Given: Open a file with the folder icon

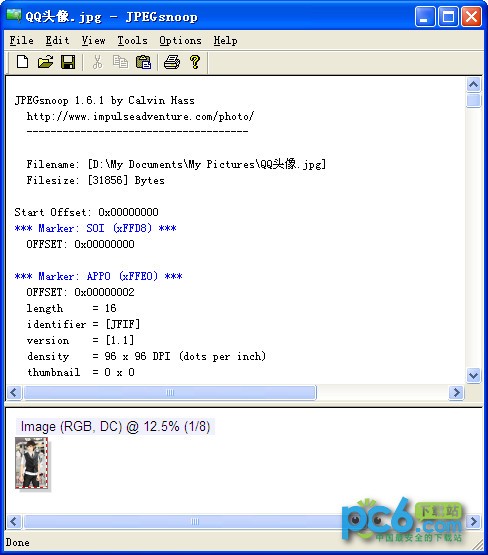Looking at the screenshot, I should [45, 62].
